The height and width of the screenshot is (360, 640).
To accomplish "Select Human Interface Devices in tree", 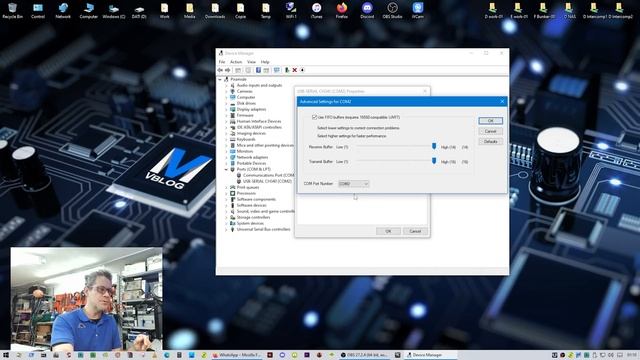I will coord(259,121).
